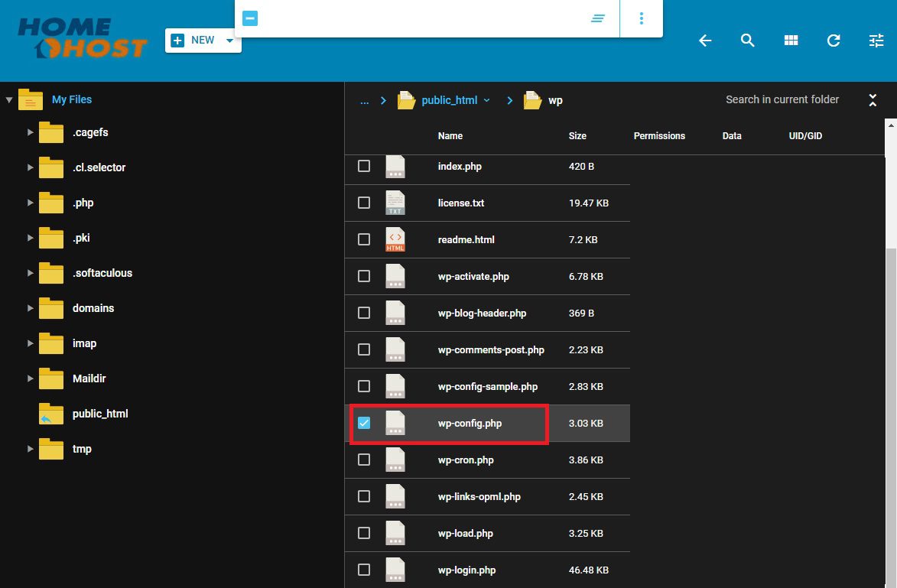This screenshot has height=588, width=897.
Task: Check the readme.html checkbox
Action: [x=364, y=239]
